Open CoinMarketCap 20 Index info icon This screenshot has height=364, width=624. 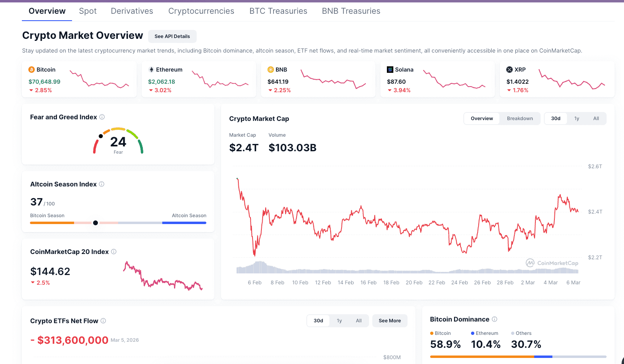point(114,252)
